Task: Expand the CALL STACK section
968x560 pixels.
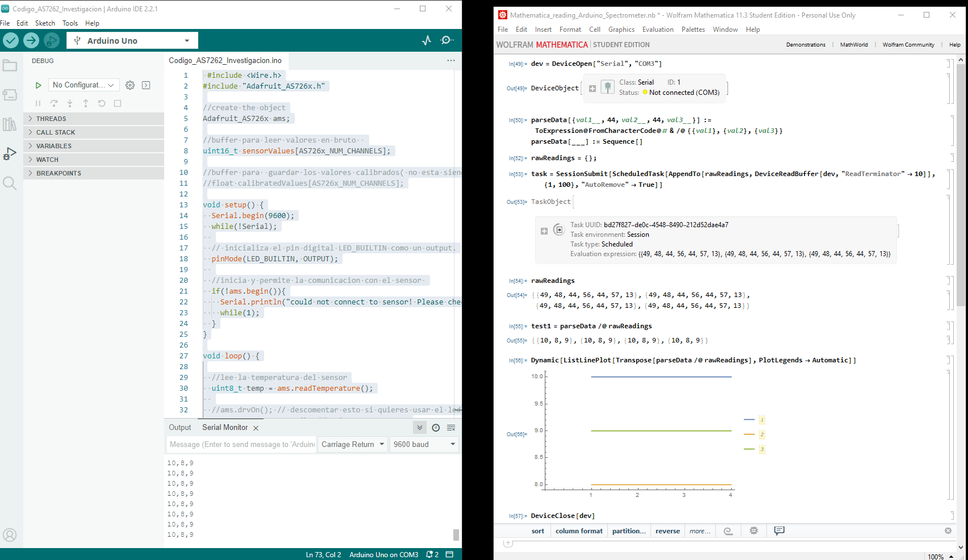Action: (94, 132)
